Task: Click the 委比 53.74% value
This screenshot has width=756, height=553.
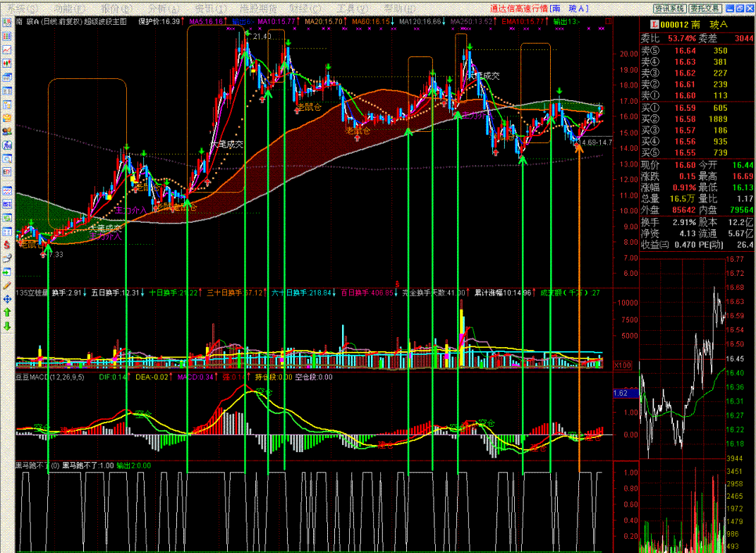Action: pyautogui.click(x=682, y=38)
